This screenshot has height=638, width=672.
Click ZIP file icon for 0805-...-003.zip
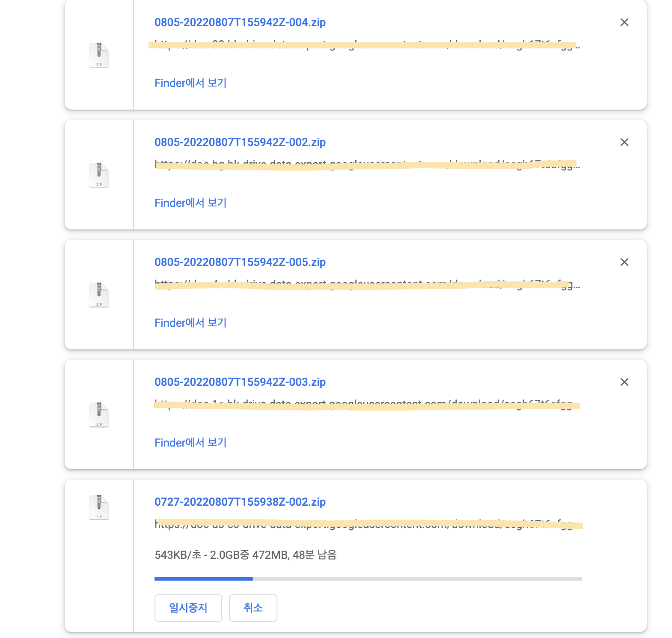(x=99, y=415)
